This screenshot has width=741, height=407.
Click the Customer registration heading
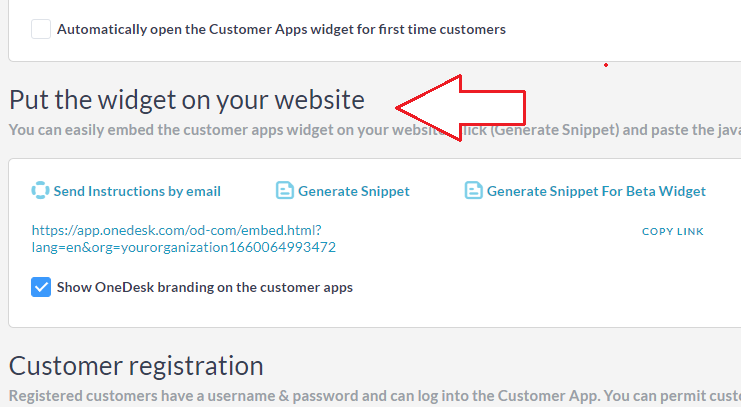tap(136, 365)
